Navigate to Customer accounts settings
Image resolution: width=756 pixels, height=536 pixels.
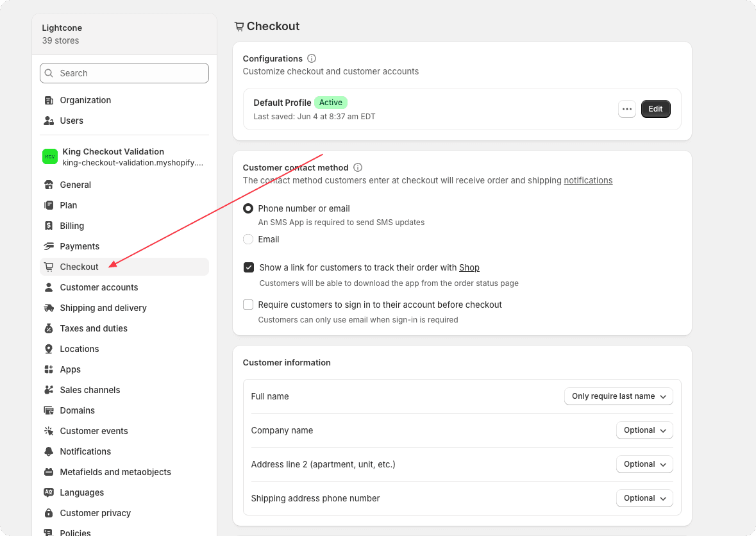[124, 287]
